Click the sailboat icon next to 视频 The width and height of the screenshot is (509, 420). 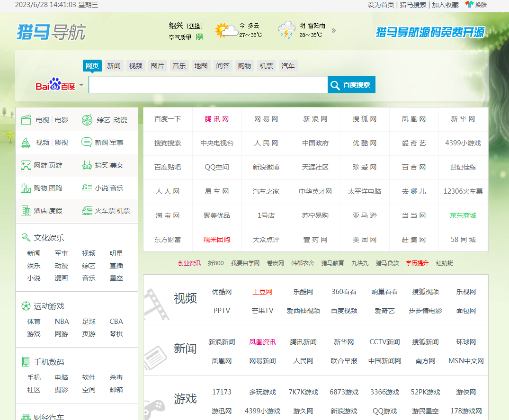pyautogui.click(x=26, y=143)
